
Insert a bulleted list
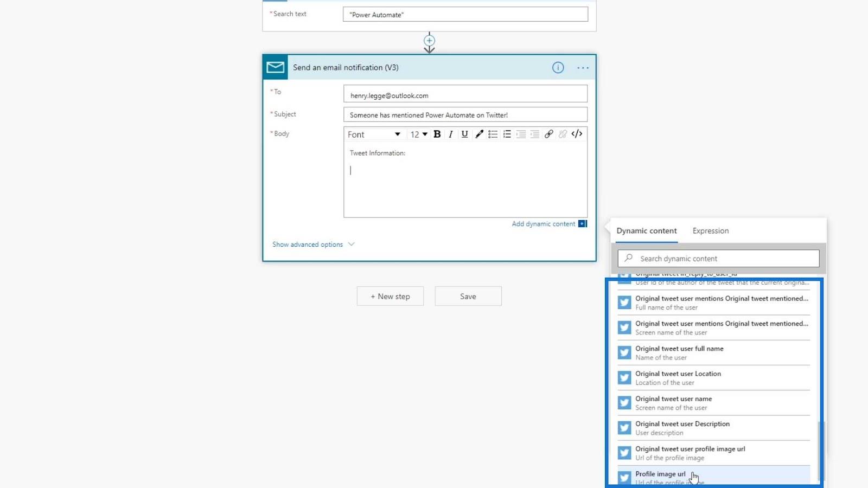click(493, 134)
